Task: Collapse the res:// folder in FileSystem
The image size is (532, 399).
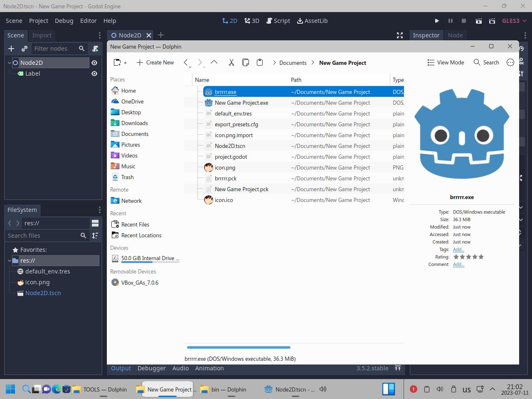Action: coord(10,261)
